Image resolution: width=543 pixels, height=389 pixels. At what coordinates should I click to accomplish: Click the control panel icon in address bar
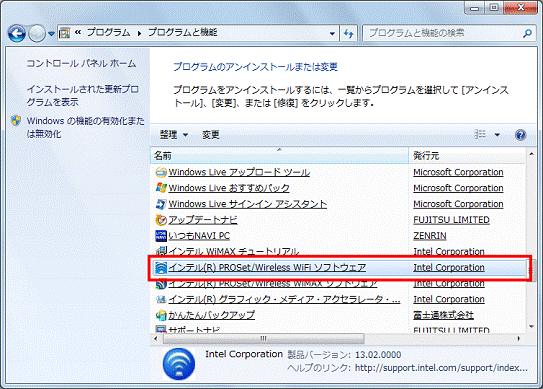64,33
